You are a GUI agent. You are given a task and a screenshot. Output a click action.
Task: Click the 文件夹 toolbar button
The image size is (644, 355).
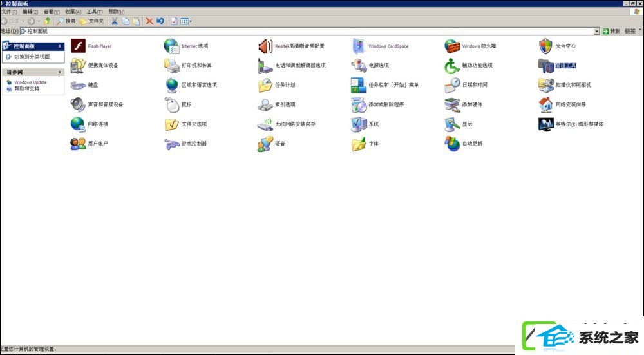(x=91, y=21)
